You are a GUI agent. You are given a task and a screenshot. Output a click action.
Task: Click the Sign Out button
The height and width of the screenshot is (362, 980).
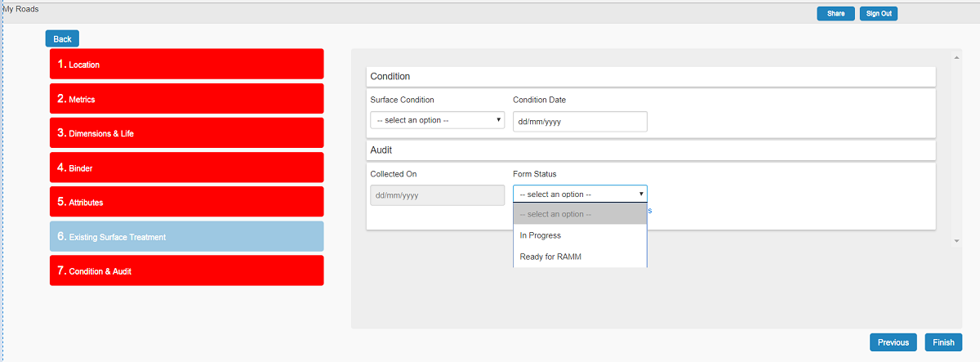click(879, 14)
